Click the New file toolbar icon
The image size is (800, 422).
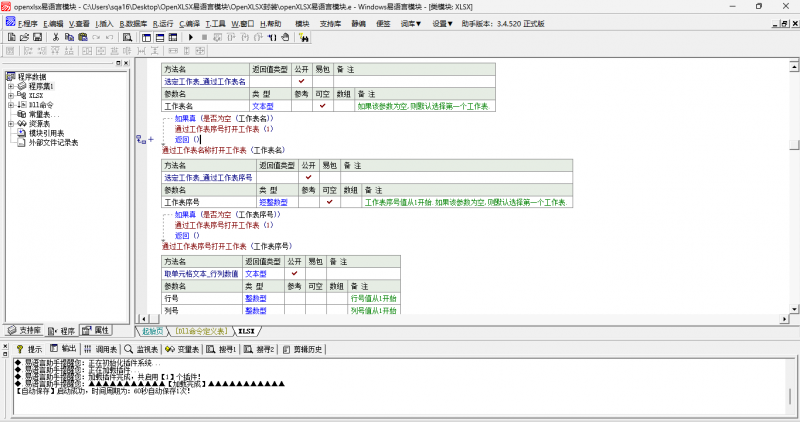(11, 37)
